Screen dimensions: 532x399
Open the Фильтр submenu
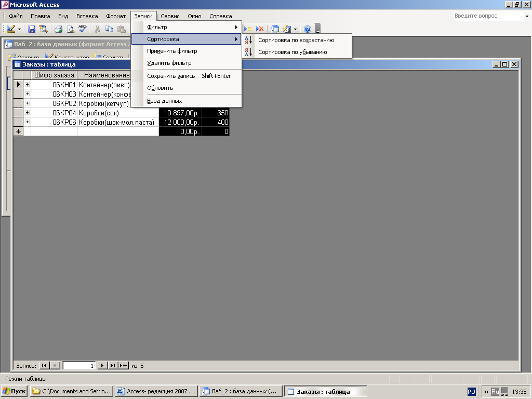tap(187, 27)
